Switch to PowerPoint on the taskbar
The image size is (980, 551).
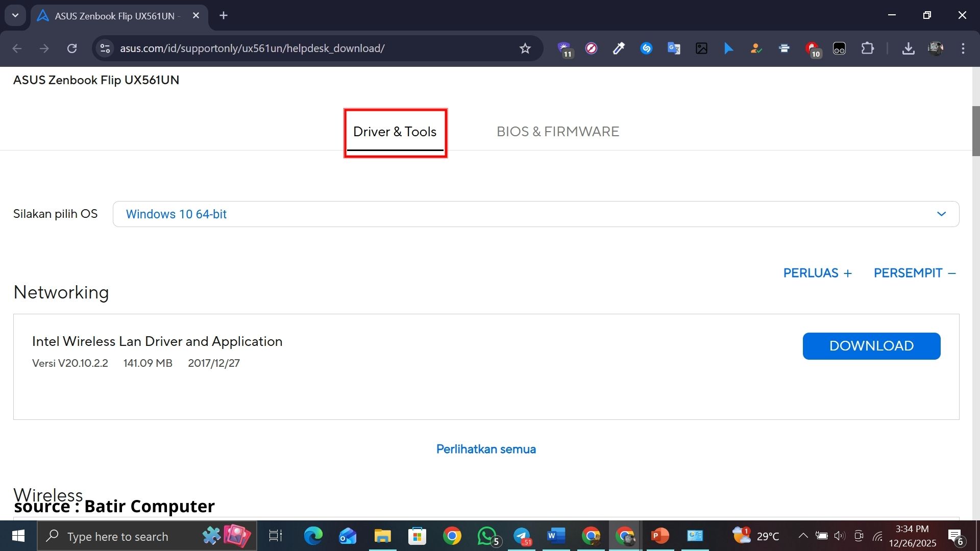(660, 536)
